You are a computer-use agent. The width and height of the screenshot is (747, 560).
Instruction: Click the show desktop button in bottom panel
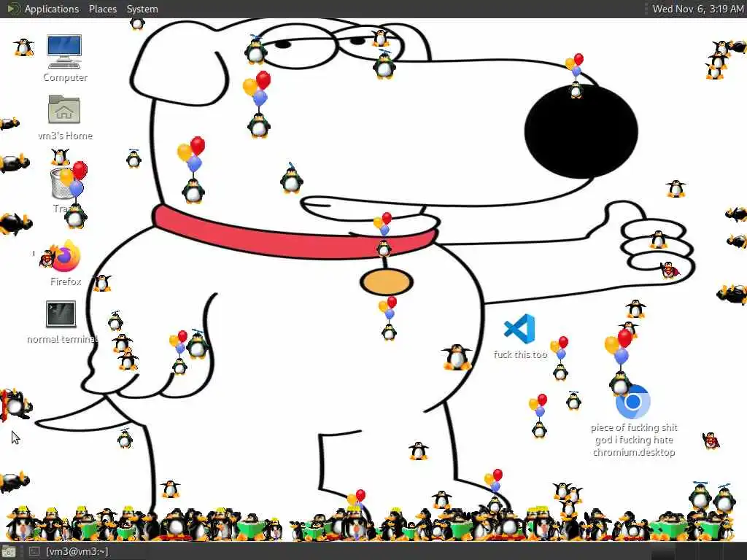pos(9,552)
